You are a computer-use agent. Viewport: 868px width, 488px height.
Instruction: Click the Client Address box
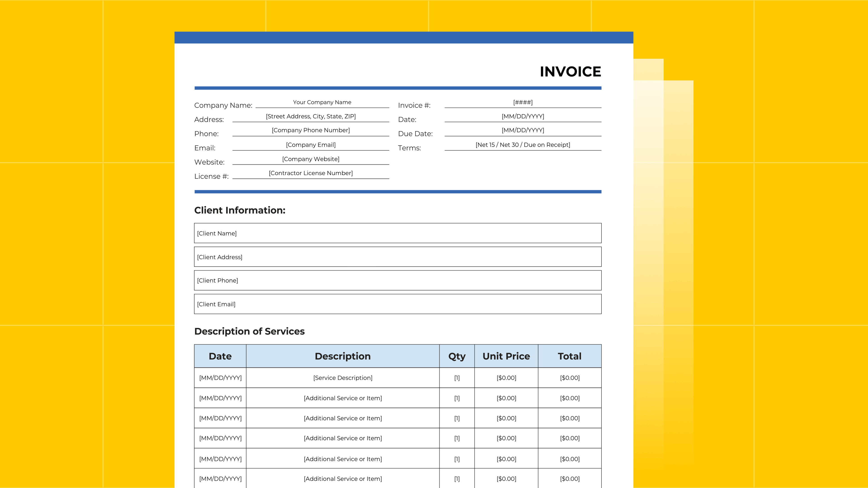[x=398, y=257]
